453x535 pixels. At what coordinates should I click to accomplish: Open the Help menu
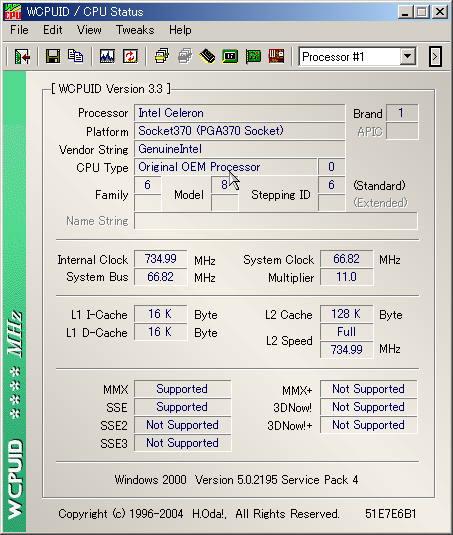click(x=180, y=30)
